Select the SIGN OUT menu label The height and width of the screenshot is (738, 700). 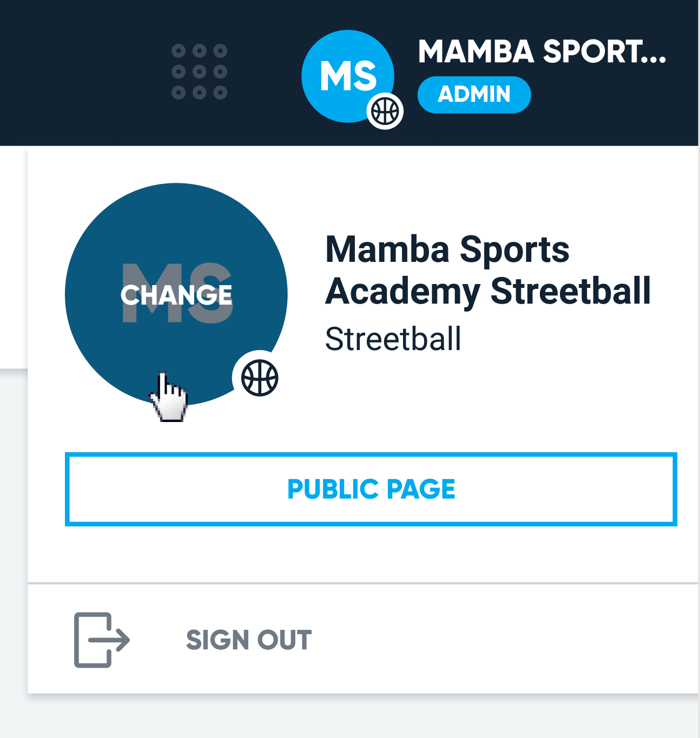(x=249, y=640)
